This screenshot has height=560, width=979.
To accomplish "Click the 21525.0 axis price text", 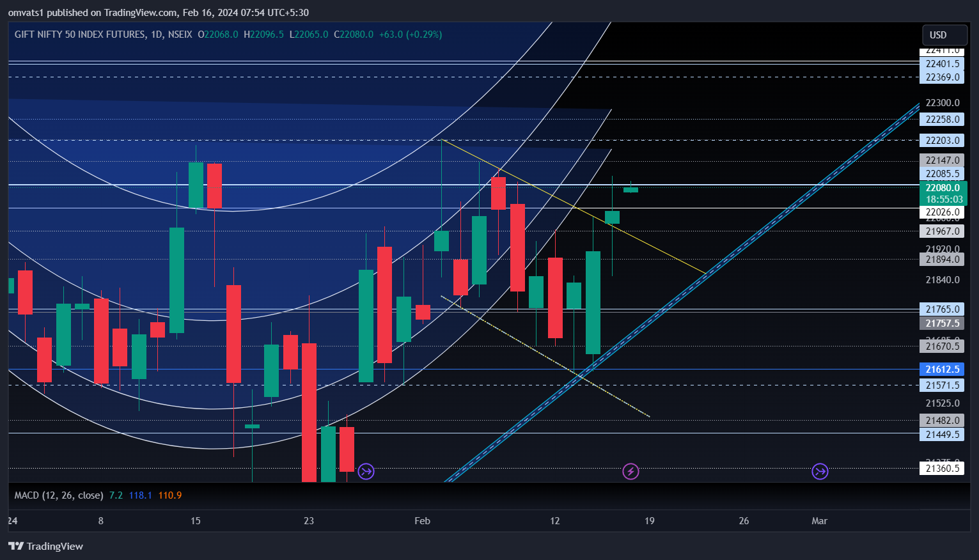I will click(943, 403).
